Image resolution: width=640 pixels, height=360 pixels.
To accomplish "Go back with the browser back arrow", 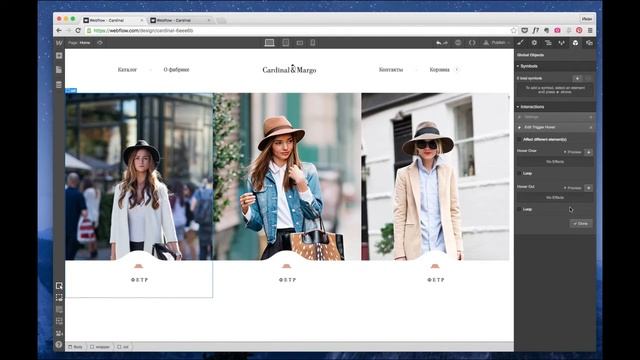I will 59,31.
